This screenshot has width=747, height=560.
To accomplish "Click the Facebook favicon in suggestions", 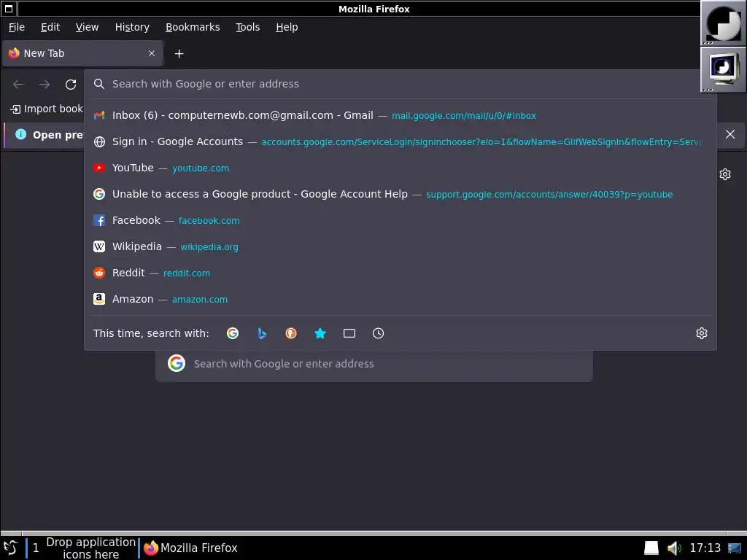I will point(99,220).
